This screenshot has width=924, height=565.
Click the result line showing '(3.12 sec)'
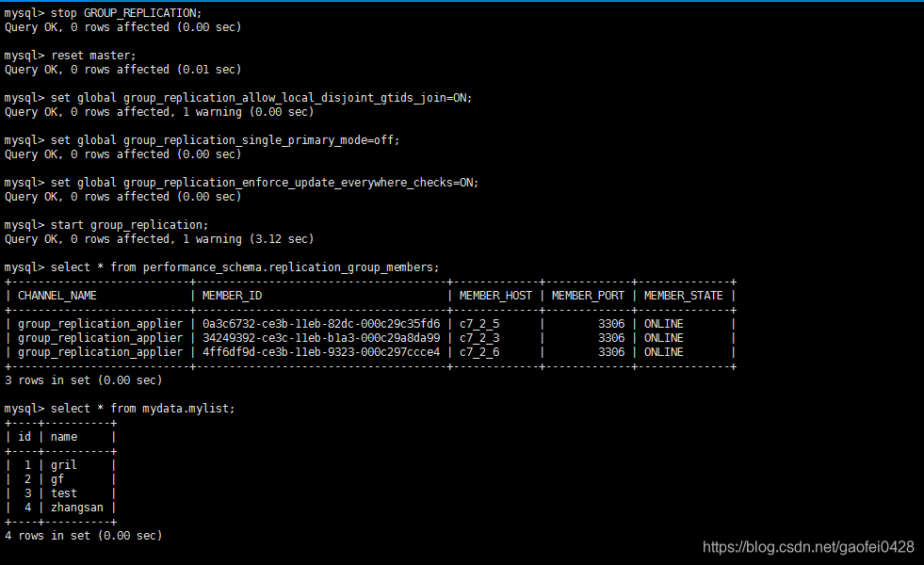[x=159, y=239]
